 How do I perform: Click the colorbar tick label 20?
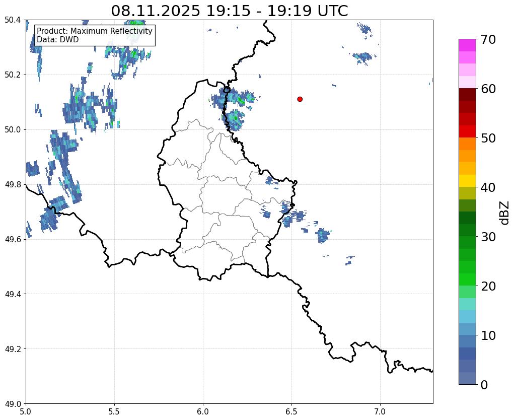488,286
